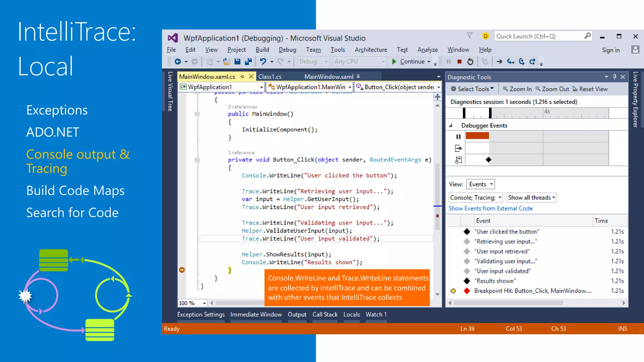
Task: Click Reset View in Diagnostic Tools
Action: click(590, 89)
